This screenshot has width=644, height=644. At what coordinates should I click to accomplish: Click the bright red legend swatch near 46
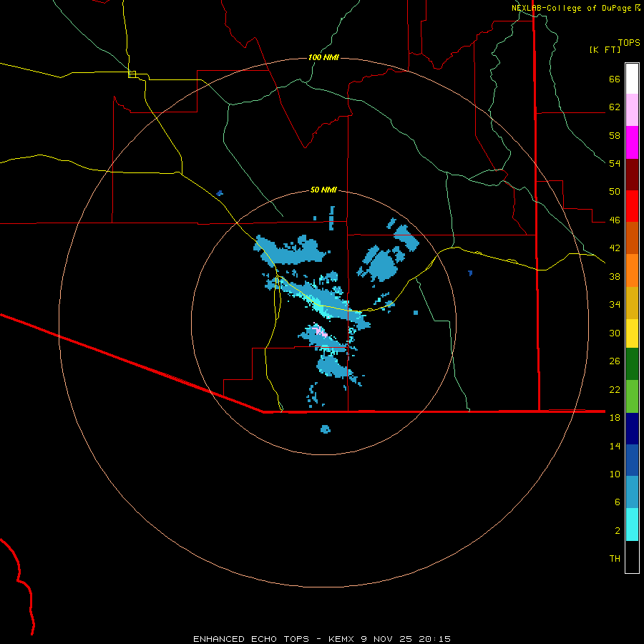click(x=632, y=206)
